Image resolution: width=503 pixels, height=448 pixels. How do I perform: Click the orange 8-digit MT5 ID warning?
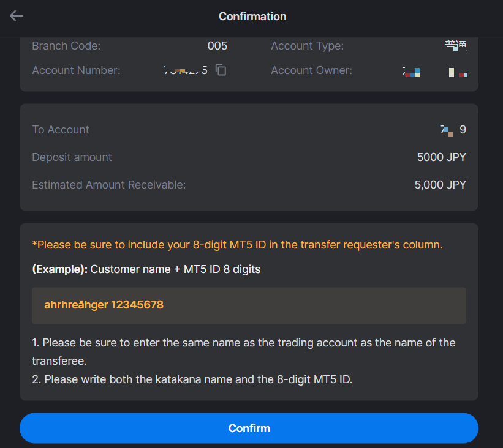[x=237, y=245]
